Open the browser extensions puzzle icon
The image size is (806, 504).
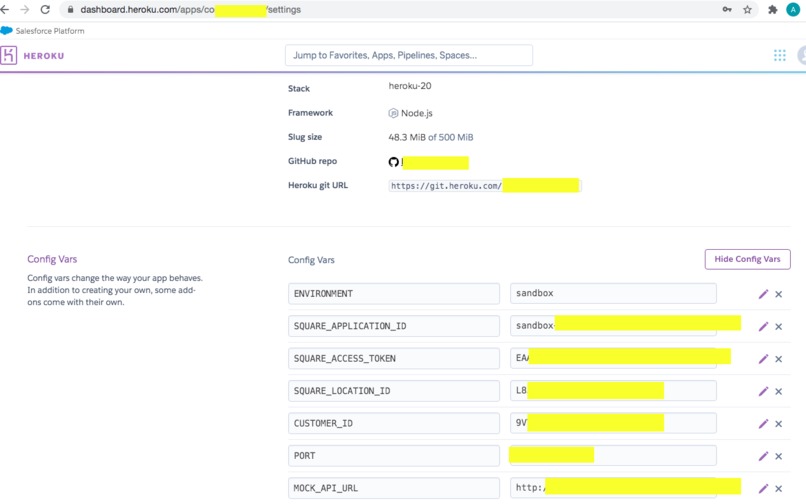(773, 9)
